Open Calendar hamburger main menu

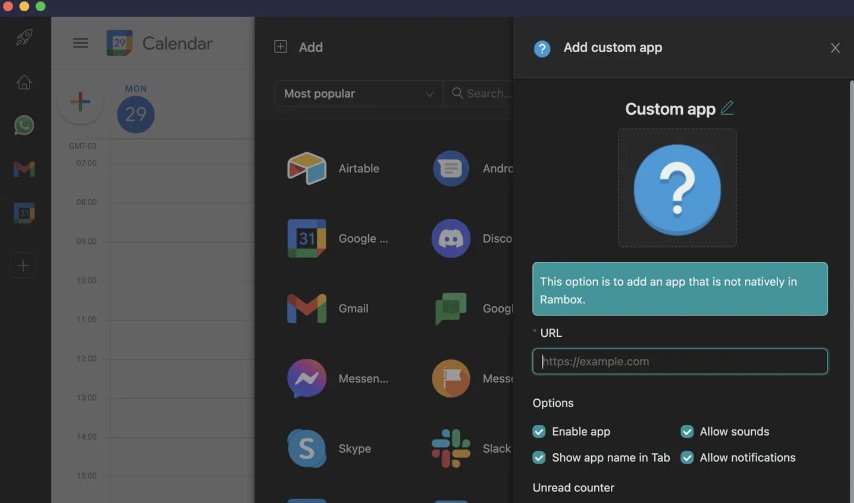(81, 43)
